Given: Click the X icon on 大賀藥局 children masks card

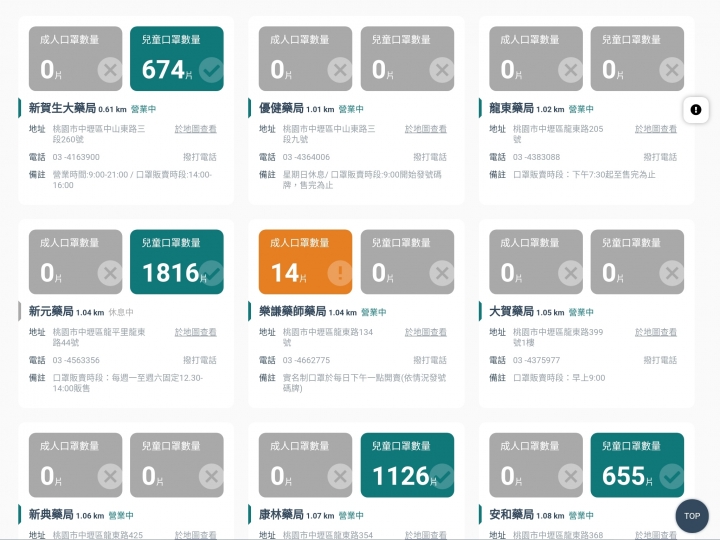Looking at the screenshot, I should [672, 274].
